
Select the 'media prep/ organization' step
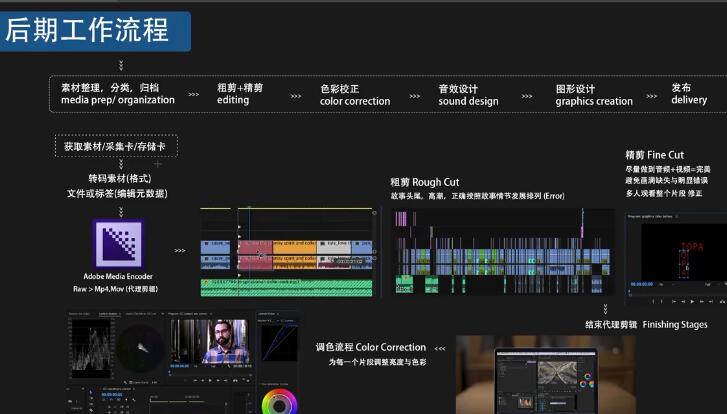point(117,94)
